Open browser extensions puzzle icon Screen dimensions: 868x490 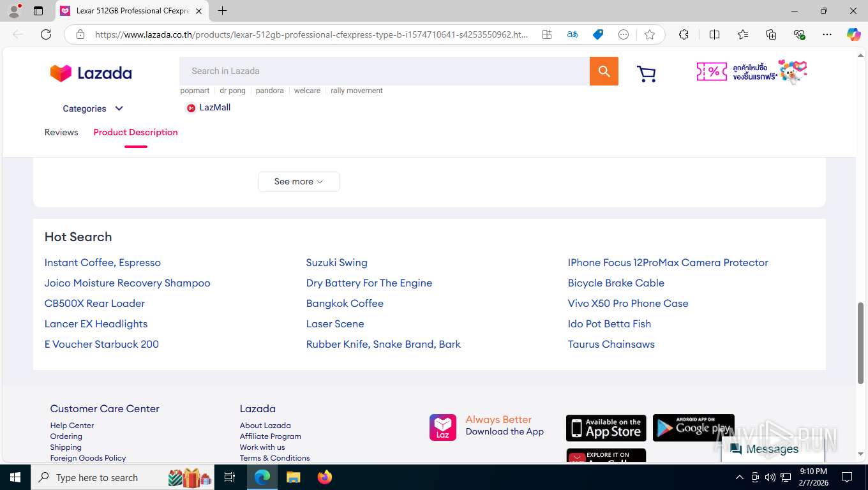(684, 34)
